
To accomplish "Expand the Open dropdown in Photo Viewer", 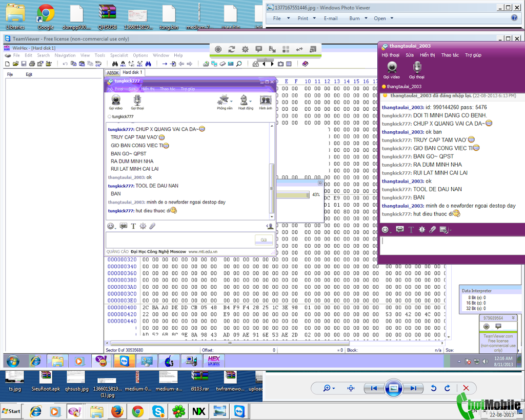I will click(383, 18).
